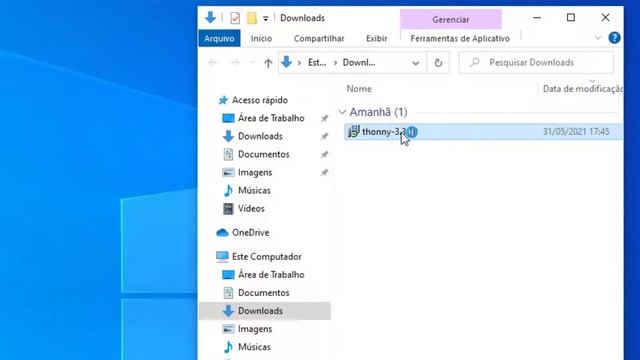The height and width of the screenshot is (360, 640).
Task: Open the Help question mark icon
Action: [x=614, y=38]
